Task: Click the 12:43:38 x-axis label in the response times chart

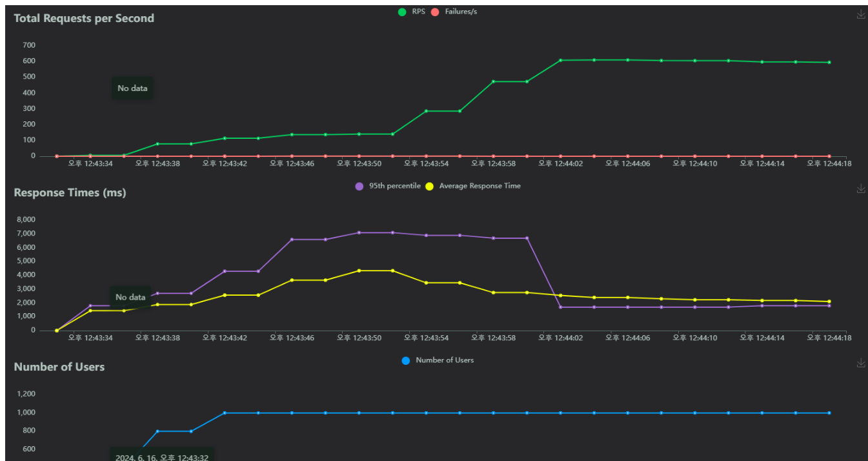Action: pyautogui.click(x=157, y=338)
